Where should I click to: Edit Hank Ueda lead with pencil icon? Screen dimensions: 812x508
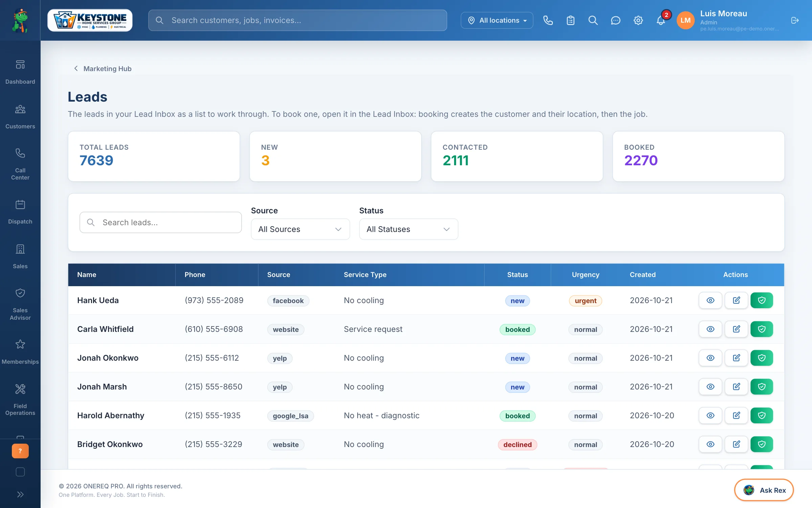pyautogui.click(x=736, y=300)
